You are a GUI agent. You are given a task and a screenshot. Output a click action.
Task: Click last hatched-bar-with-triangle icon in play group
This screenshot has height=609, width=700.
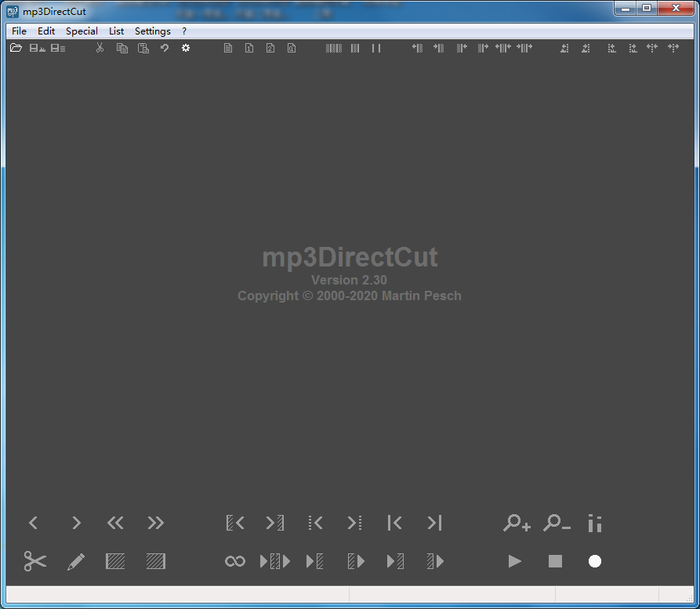click(x=435, y=561)
